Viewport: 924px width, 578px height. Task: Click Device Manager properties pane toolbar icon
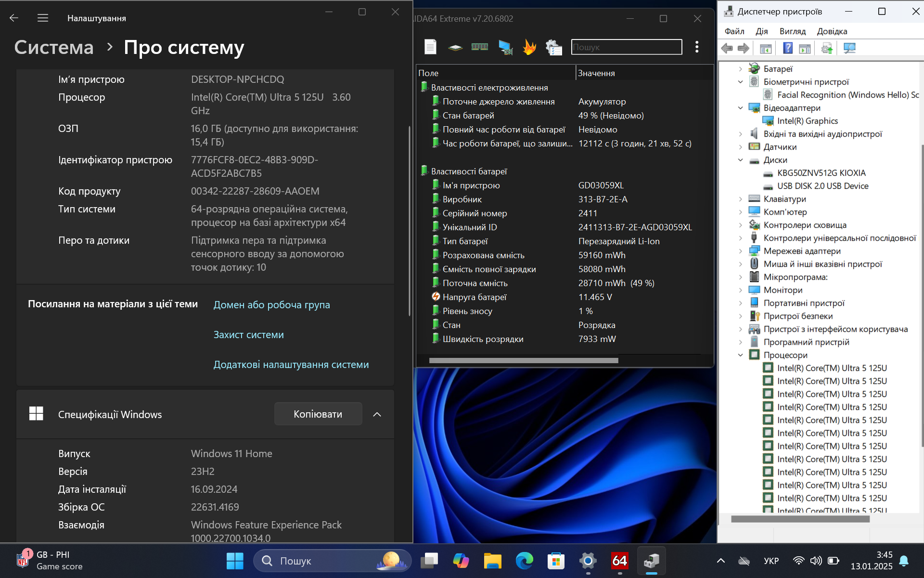[805, 49]
